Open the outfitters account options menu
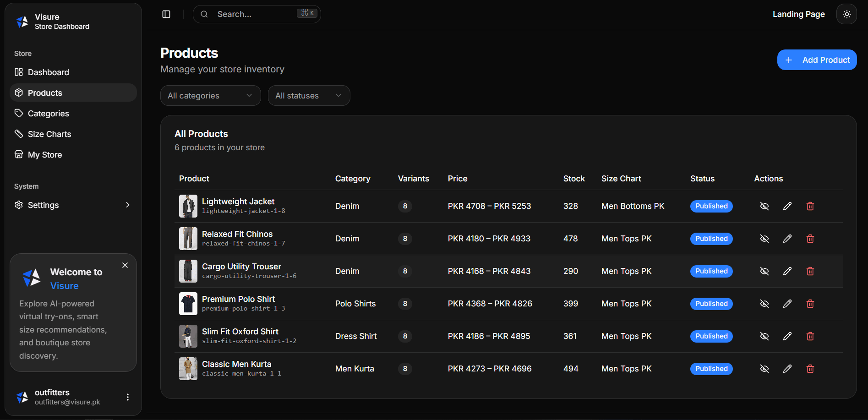 (127, 397)
